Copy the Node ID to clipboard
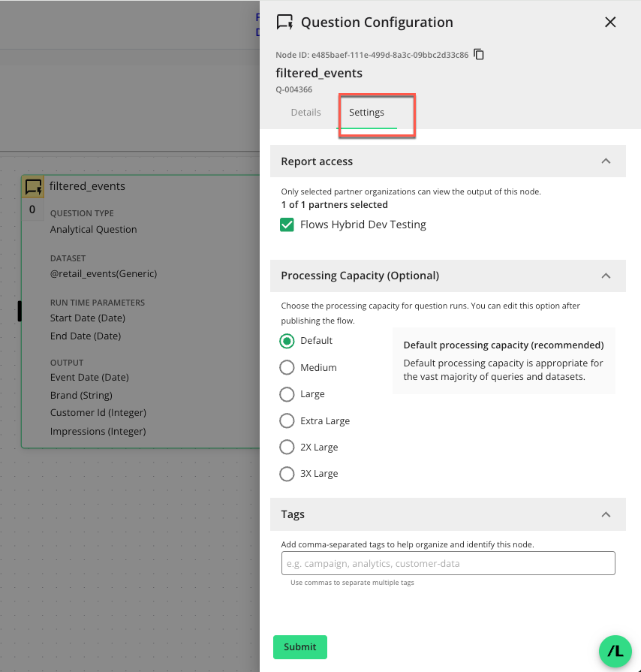Viewport: 641px width, 672px height. click(x=479, y=55)
